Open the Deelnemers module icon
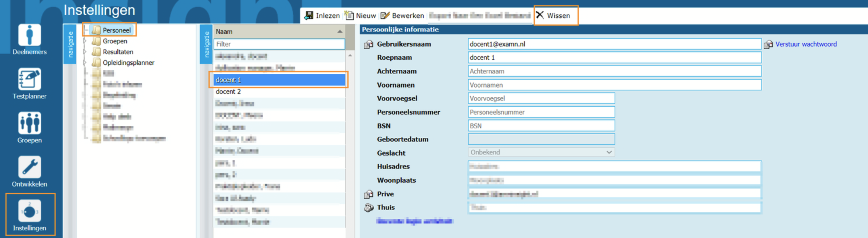This screenshot has height=238, width=868. (x=29, y=35)
